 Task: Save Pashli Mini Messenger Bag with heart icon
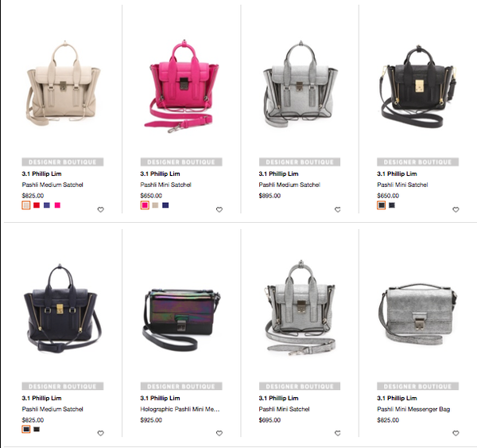tap(456, 433)
